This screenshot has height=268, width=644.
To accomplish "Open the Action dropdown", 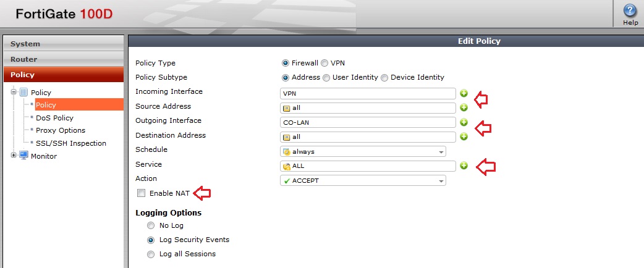I will click(x=363, y=180).
